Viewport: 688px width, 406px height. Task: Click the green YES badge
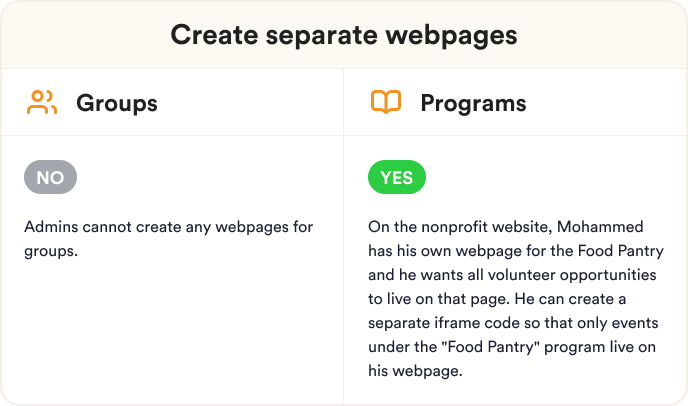(397, 177)
